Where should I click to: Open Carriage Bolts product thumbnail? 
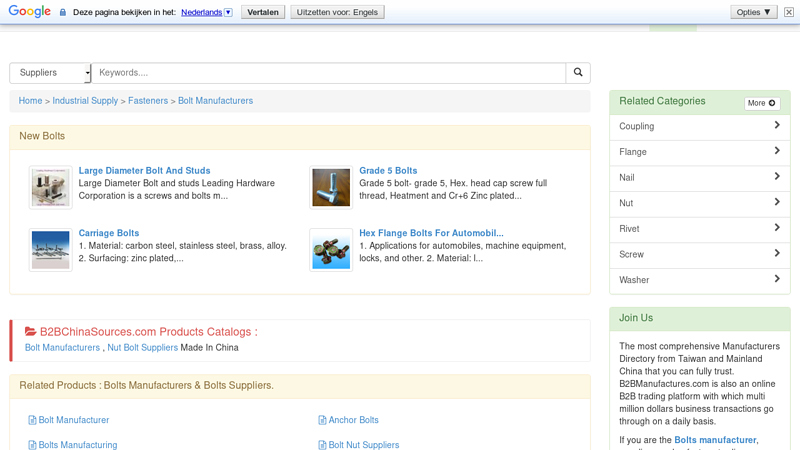point(51,250)
